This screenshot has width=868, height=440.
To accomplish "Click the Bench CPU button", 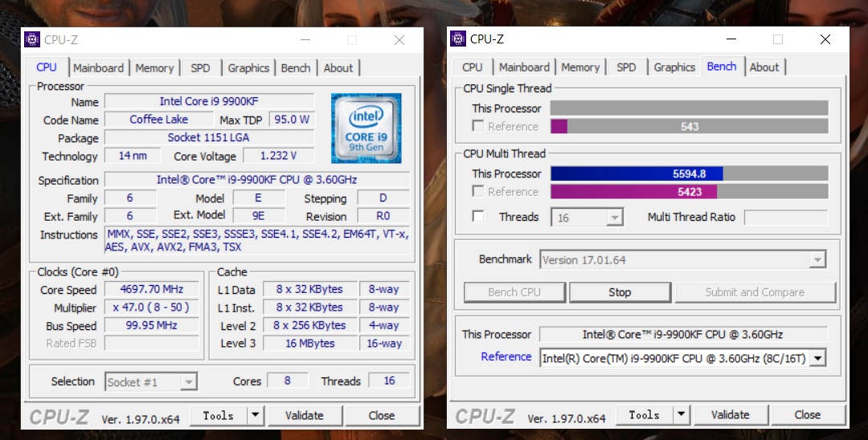I will coord(514,292).
